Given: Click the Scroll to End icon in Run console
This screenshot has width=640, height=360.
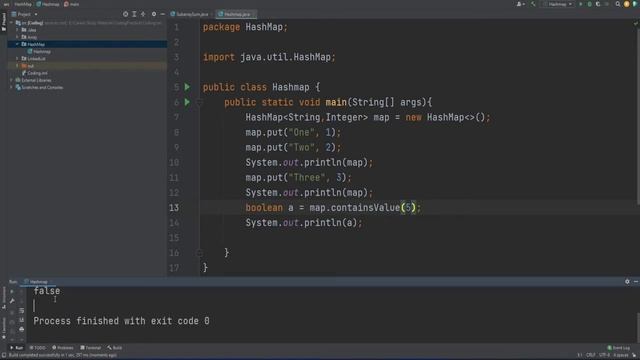Looking at the screenshot, I should coord(22,320).
